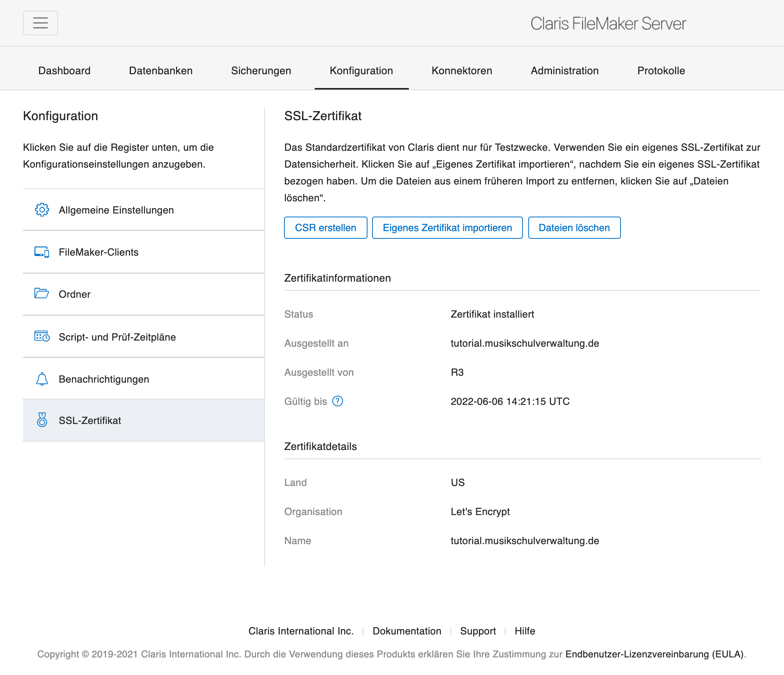Click the Support footer link
Screen dimensions: 784x675
tap(478, 631)
